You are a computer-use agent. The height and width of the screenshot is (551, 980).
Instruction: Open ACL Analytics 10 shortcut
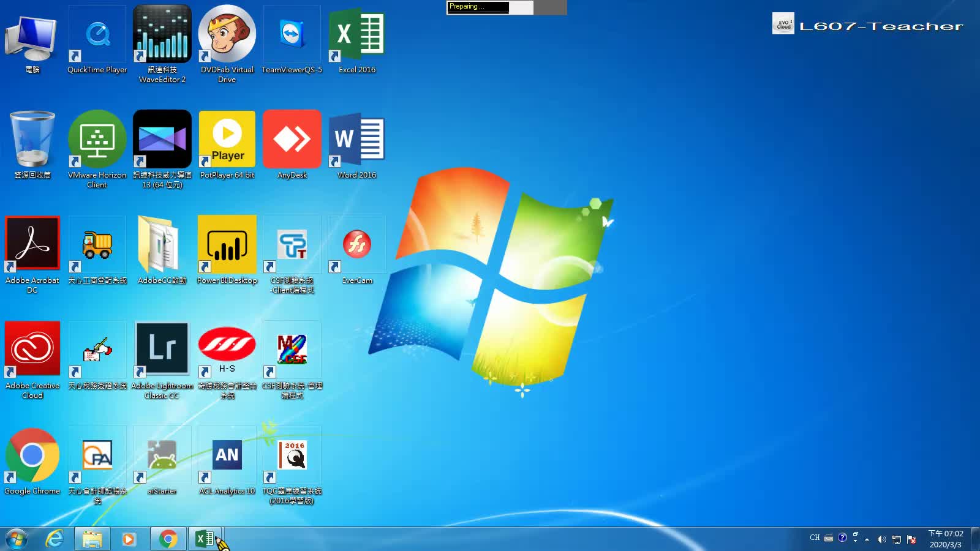(x=227, y=461)
